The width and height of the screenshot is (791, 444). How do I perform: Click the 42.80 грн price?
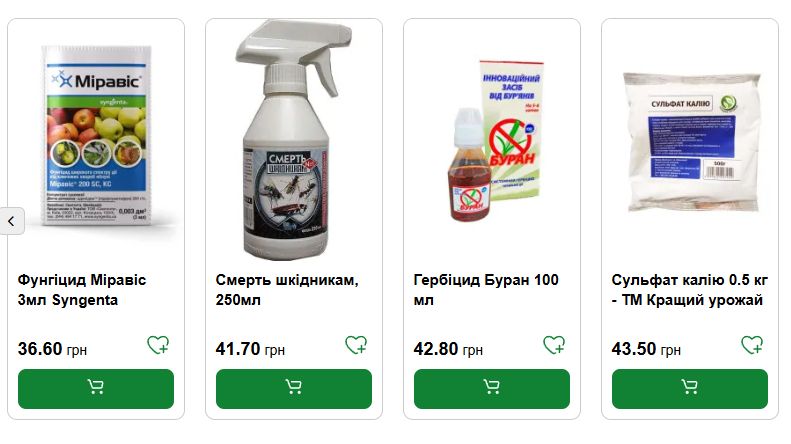[448, 349]
